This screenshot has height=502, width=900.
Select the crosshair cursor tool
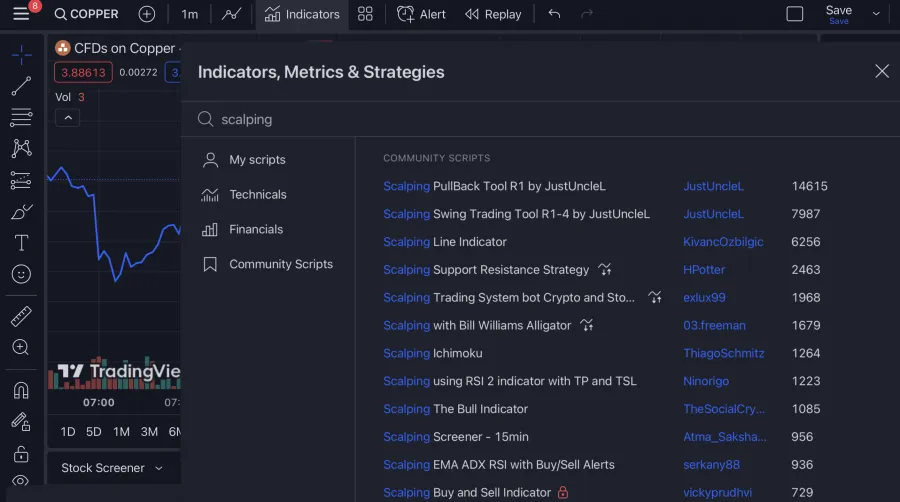coord(21,55)
